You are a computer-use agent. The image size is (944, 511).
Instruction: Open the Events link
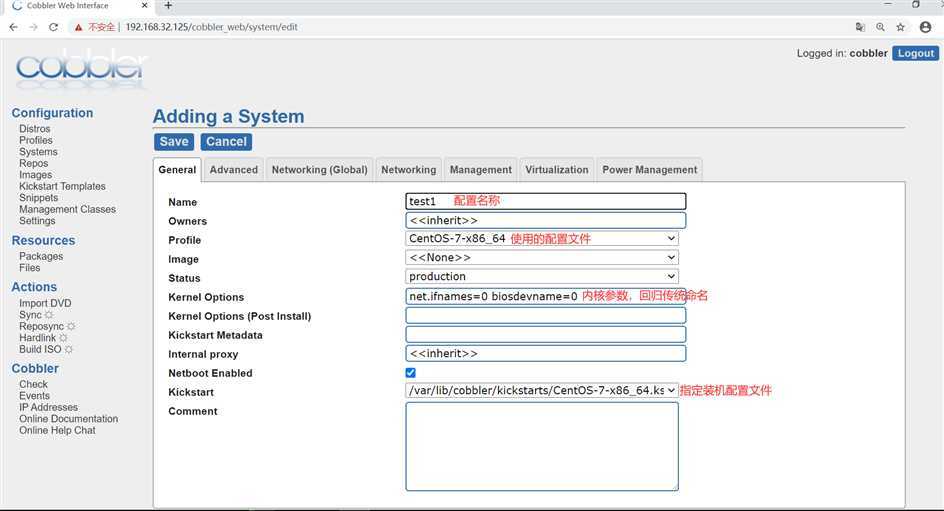(x=34, y=395)
